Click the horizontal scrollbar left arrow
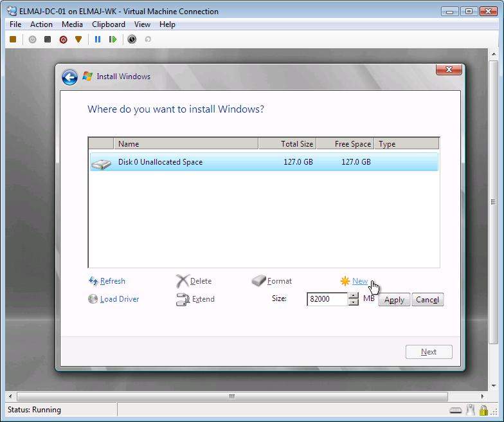The height and width of the screenshot is (422, 504). click(10, 396)
